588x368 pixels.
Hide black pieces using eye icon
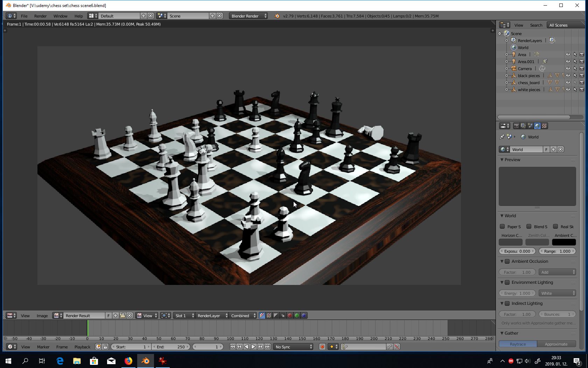(568, 76)
